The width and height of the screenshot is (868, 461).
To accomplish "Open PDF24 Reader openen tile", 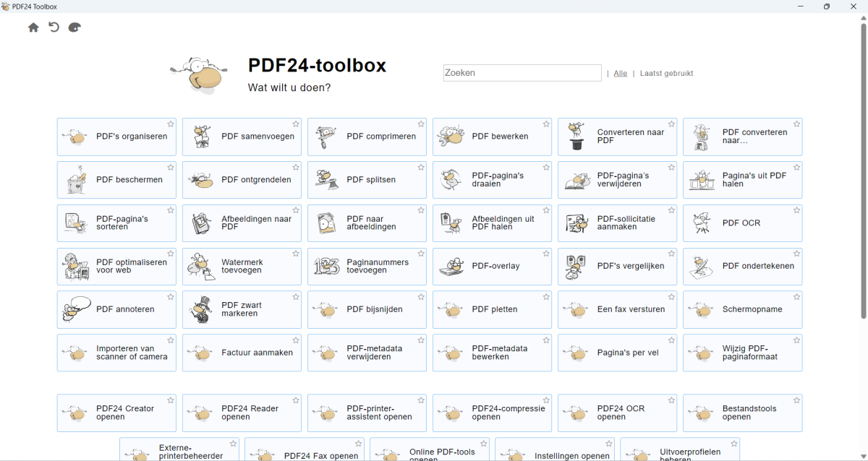I will (x=242, y=413).
